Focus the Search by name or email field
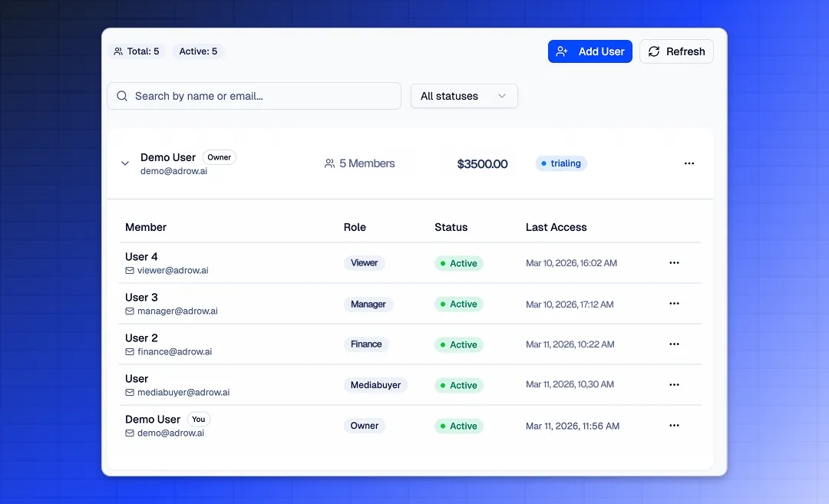The height and width of the screenshot is (504, 829). pyautogui.click(x=261, y=97)
